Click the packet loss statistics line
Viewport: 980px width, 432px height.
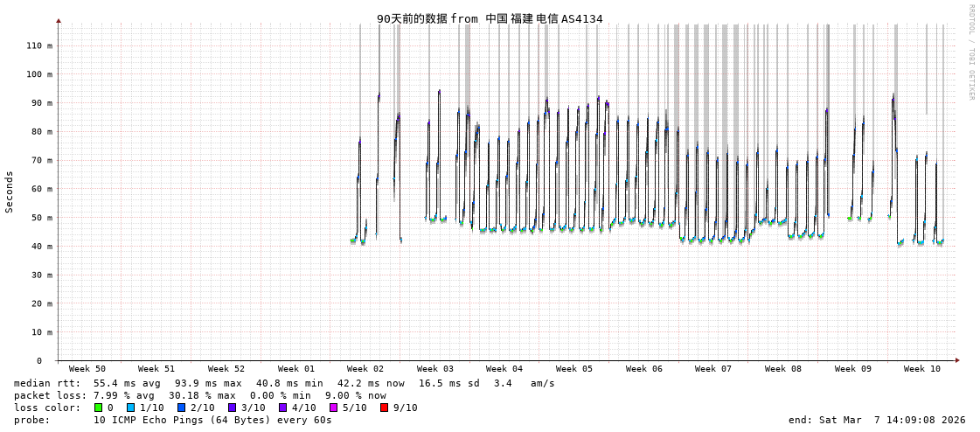(x=199, y=395)
